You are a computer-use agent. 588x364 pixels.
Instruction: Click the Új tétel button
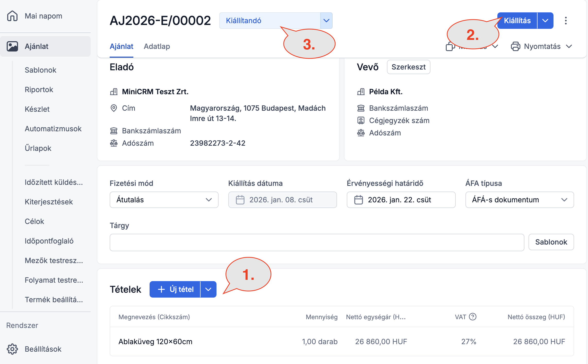(x=176, y=289)
